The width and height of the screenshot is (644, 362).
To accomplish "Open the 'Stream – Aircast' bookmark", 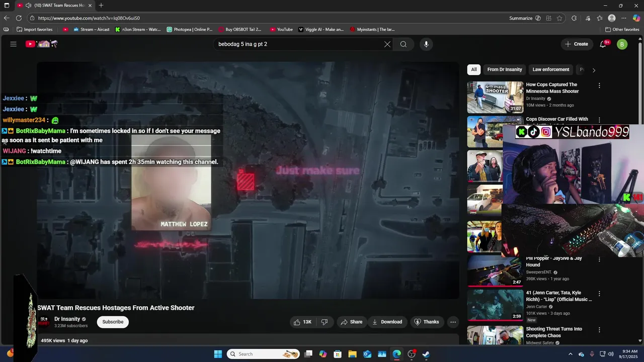I will 92,30.
